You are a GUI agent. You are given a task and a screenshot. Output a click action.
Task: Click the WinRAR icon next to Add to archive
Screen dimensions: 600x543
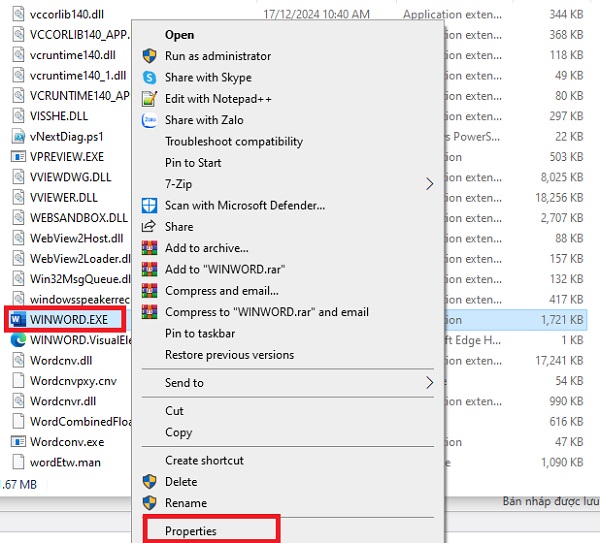[149, 248]
